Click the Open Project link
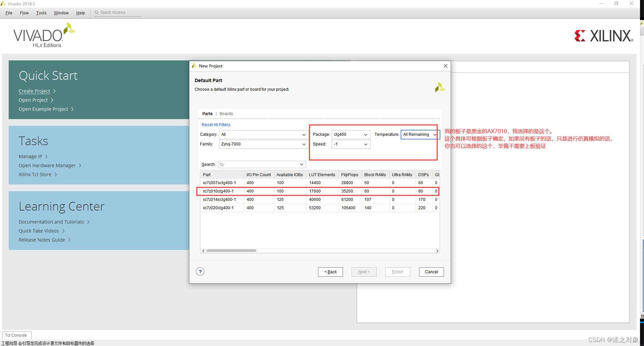The width and height of the screenshot is (644, 346). click(x=33, y=100)
